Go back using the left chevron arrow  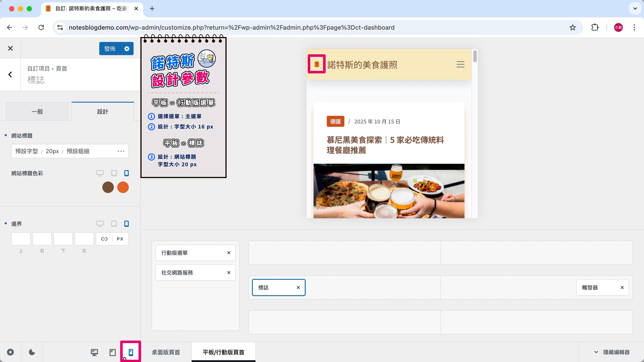point(10,74)
